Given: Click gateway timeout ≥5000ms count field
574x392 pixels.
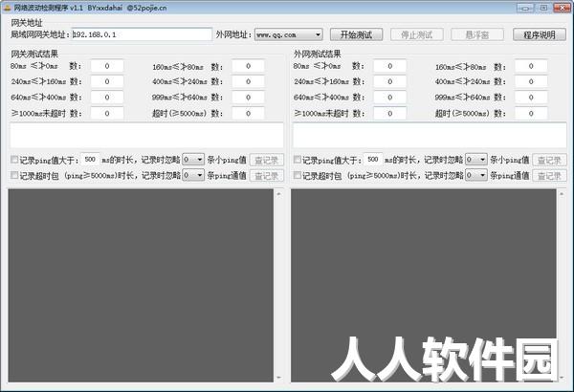Looking at the screenshot, I should point(248,113).
